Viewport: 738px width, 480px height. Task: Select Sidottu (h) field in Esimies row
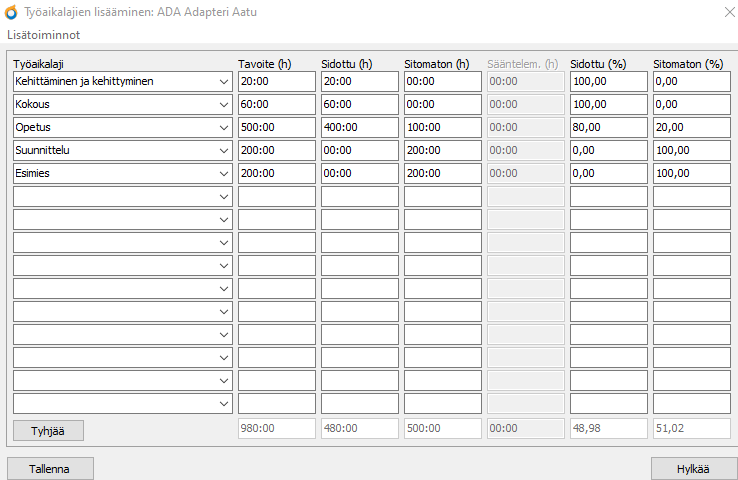[x=359, y=173]
